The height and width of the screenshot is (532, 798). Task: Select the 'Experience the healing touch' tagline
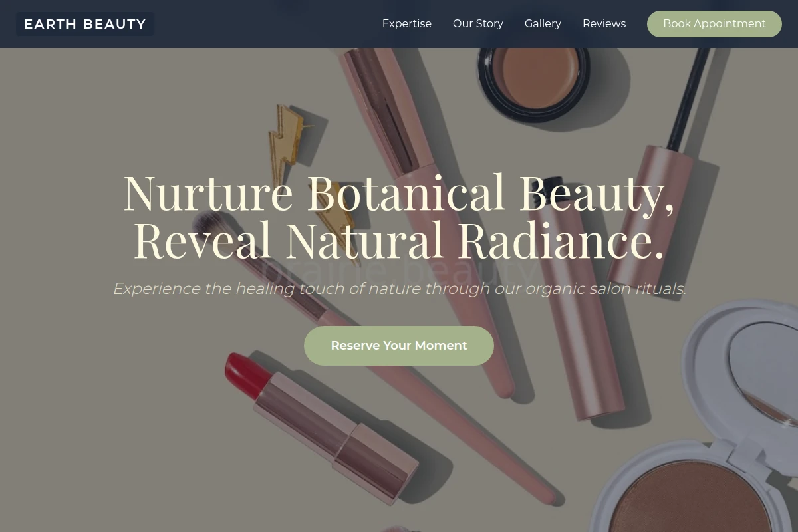tap(399, 289)
